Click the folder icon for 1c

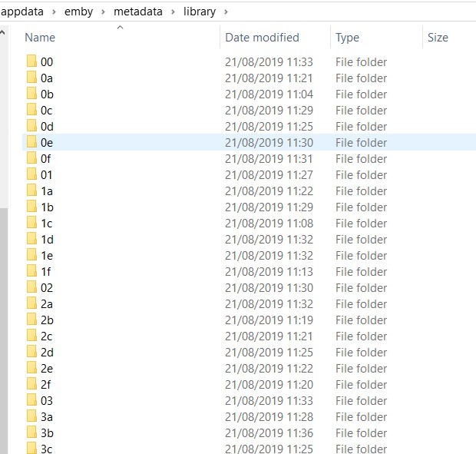31,222
